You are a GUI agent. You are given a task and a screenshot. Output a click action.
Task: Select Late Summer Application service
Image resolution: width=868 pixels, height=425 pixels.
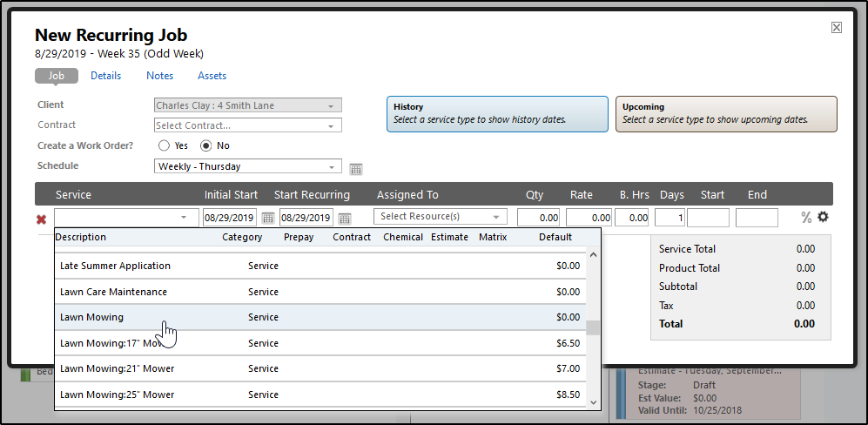pyautogui.click(x=320, y=266)
